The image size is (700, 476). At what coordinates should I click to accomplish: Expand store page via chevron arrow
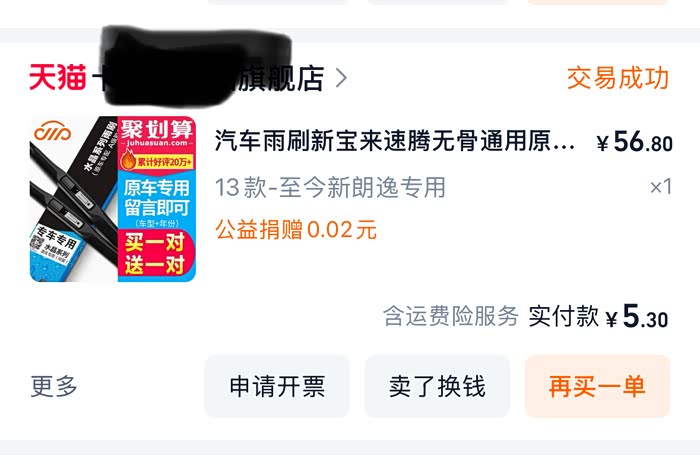[x=342, y=78]
